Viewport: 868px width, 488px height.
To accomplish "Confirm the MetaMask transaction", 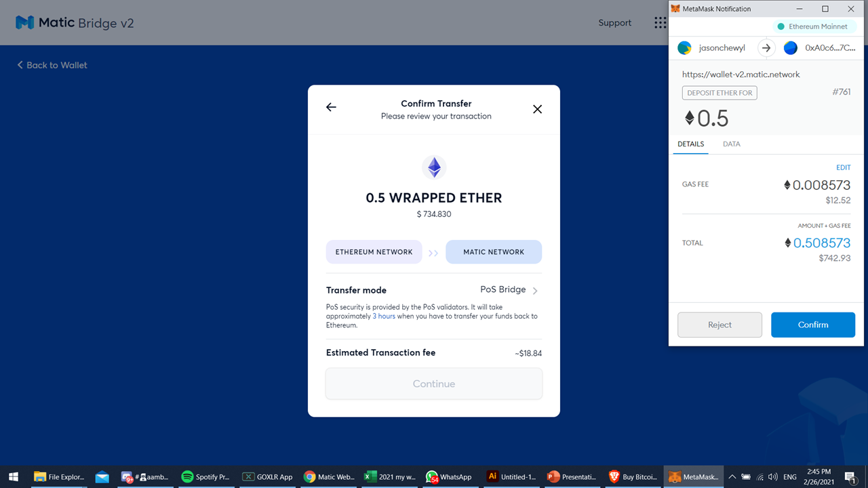I will [x=813, y=325].
